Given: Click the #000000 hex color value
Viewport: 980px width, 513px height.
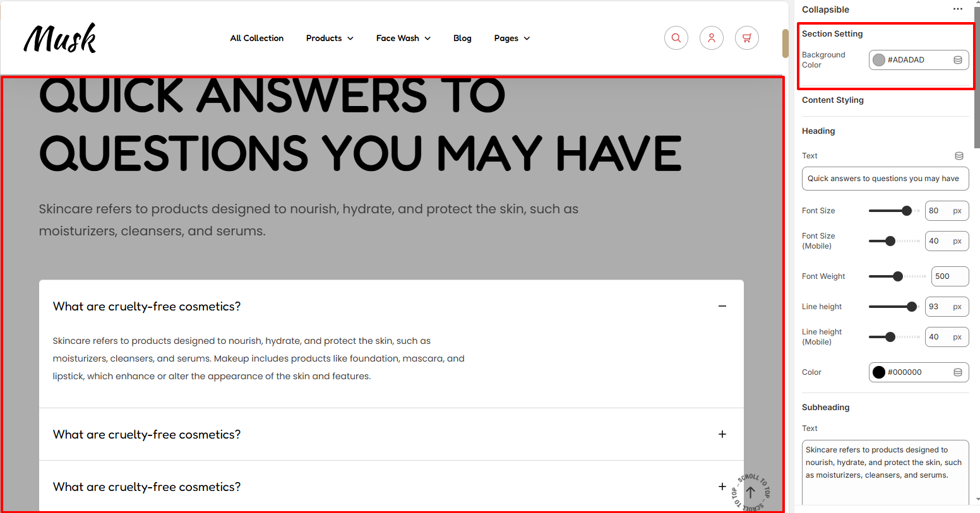Looking at the screenshot, I should [904, 372].
